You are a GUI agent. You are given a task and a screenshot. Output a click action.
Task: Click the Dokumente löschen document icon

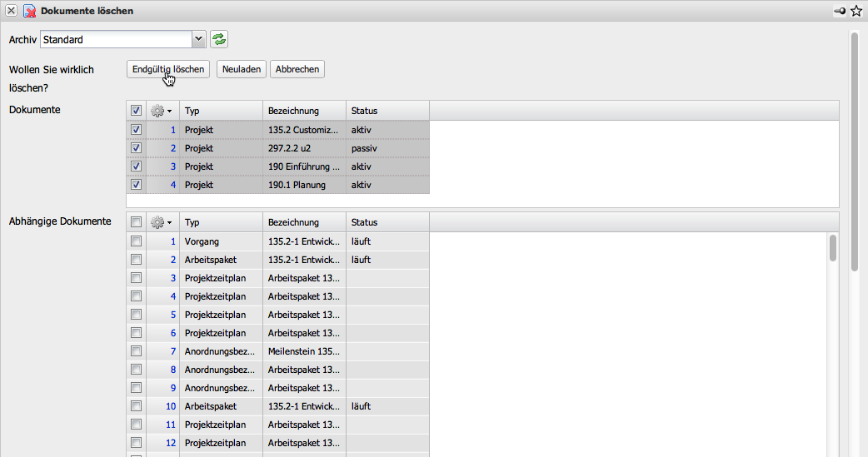[x=29, y=12]
